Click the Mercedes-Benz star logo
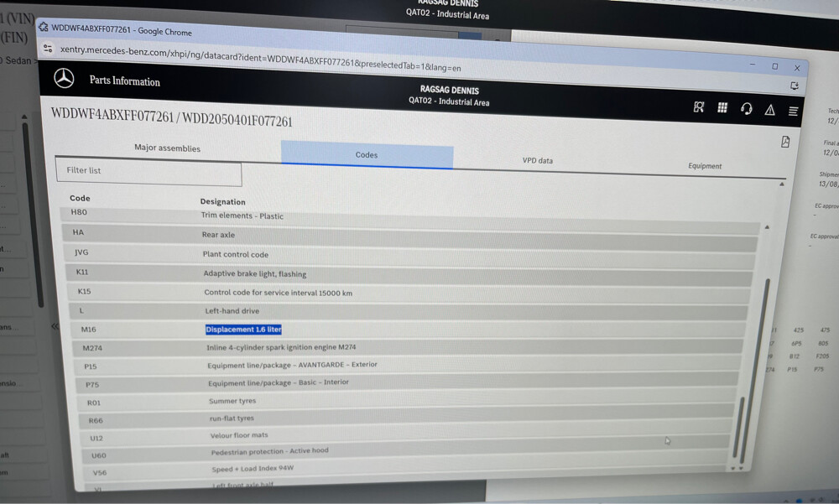Image resolution: width=839 pixels, height=504 pixels. click(x=64, y=78)
